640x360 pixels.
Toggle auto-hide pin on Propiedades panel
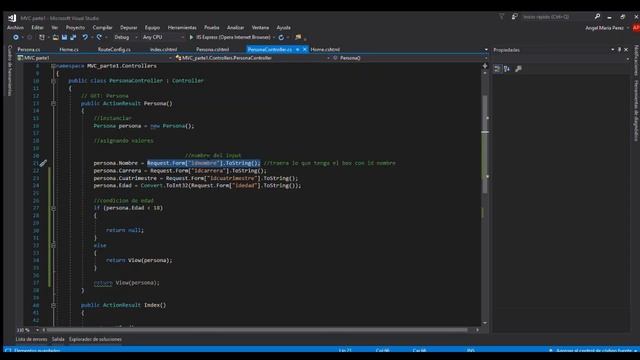tap(619, 50)
